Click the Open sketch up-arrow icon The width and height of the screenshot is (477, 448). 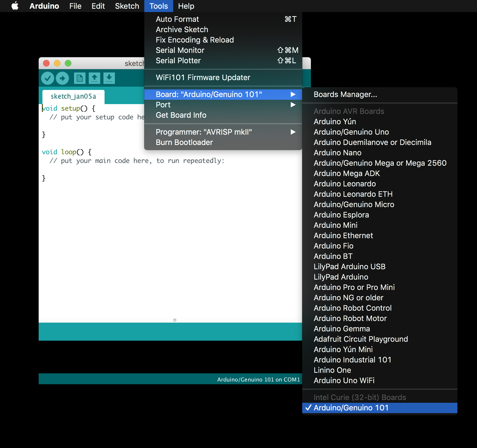click(x=94, y=78)
